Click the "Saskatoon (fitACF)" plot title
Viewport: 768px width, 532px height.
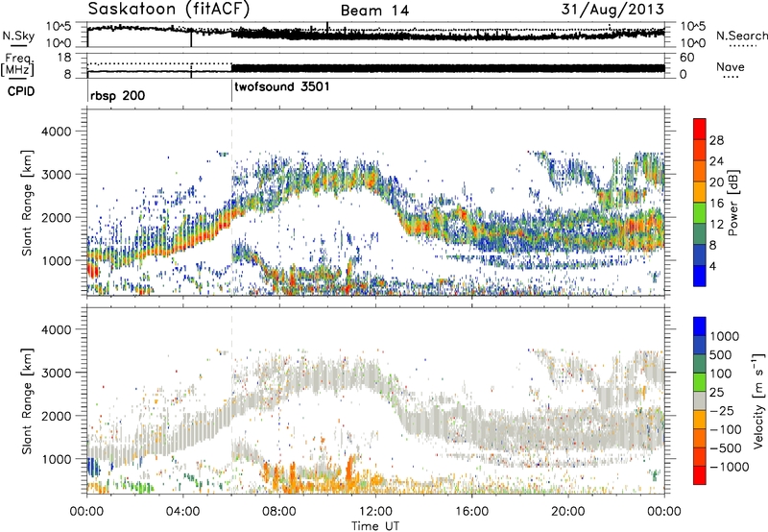tap(169, 9)
